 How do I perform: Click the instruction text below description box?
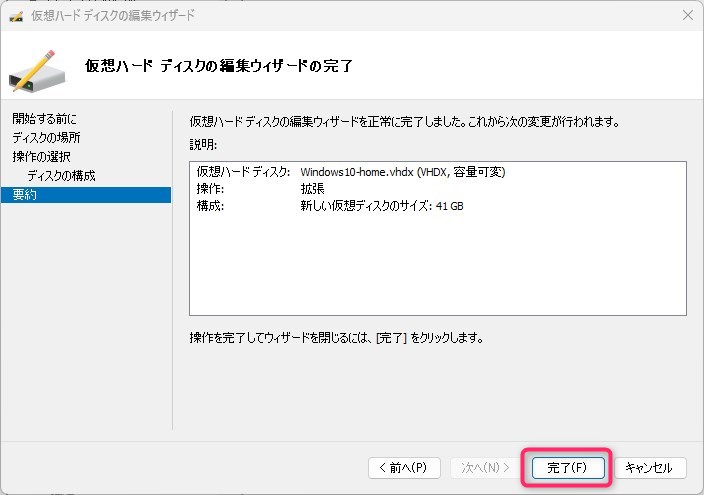click(x=336, y=338)
